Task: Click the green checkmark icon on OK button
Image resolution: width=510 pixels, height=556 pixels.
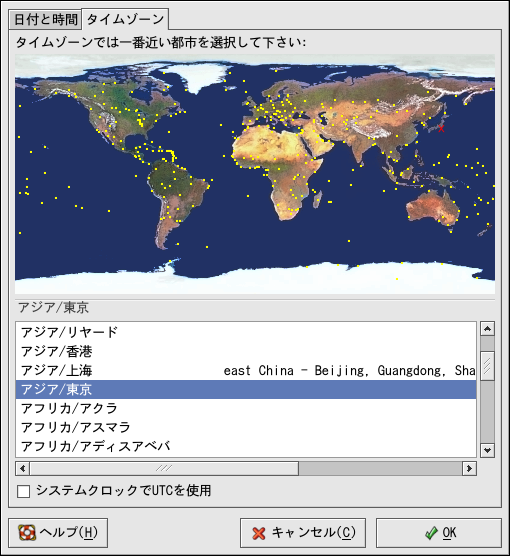Action: (x=431, y=533)
